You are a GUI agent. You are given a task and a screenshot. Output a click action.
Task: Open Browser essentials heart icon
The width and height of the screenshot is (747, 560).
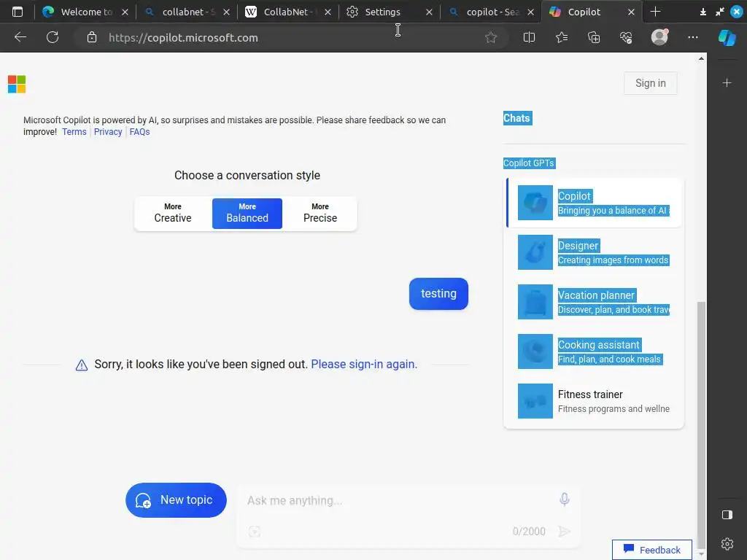626,37
